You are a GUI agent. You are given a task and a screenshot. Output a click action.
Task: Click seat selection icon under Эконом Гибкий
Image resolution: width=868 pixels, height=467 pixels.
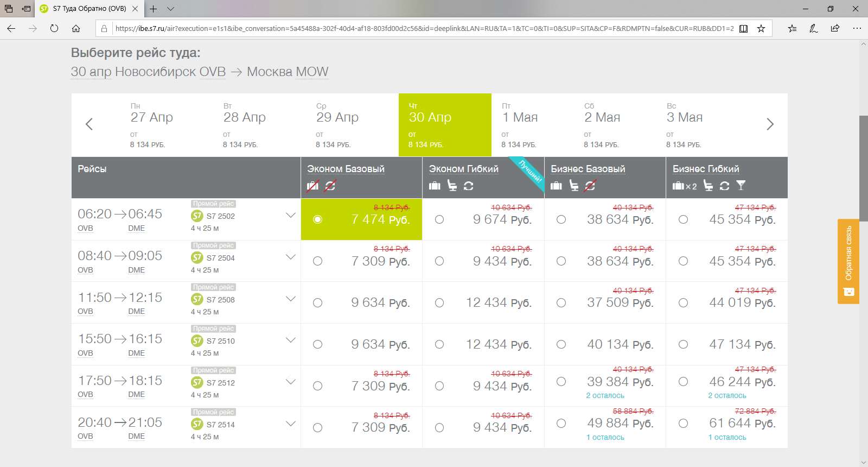click(x=452, y=186)
